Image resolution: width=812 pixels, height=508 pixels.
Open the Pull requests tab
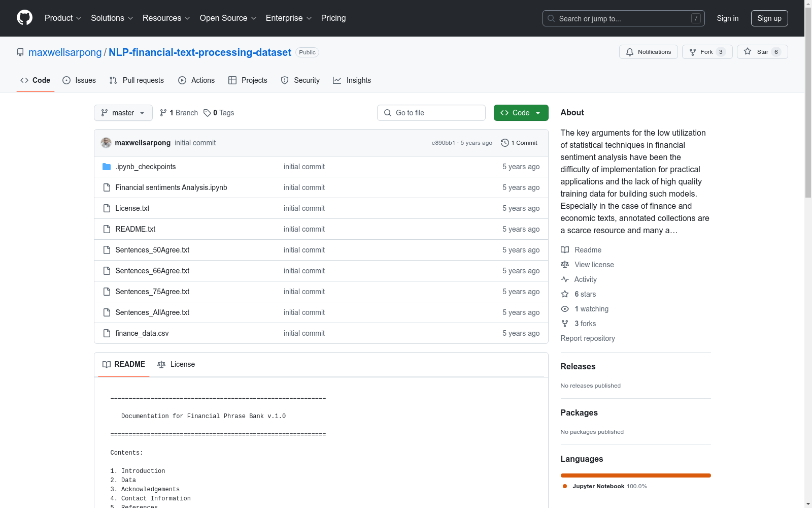137,80
